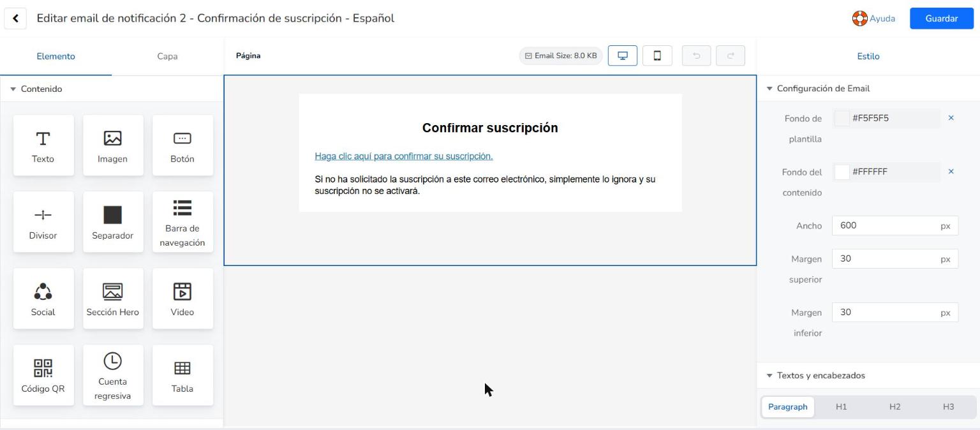Click the confirm subscription link in email
This screenshot has height=430, width=980.
click(404, 156)
